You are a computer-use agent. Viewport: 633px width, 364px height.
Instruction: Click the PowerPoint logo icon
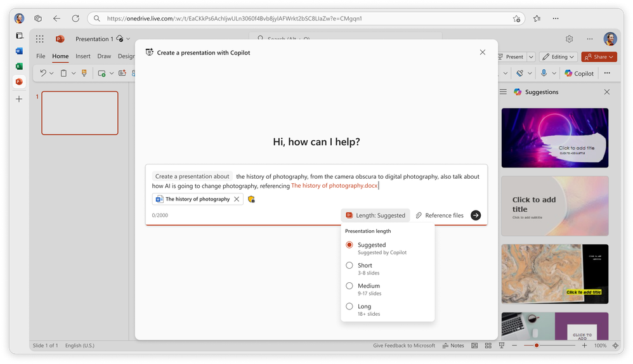[x=60, y=39]
